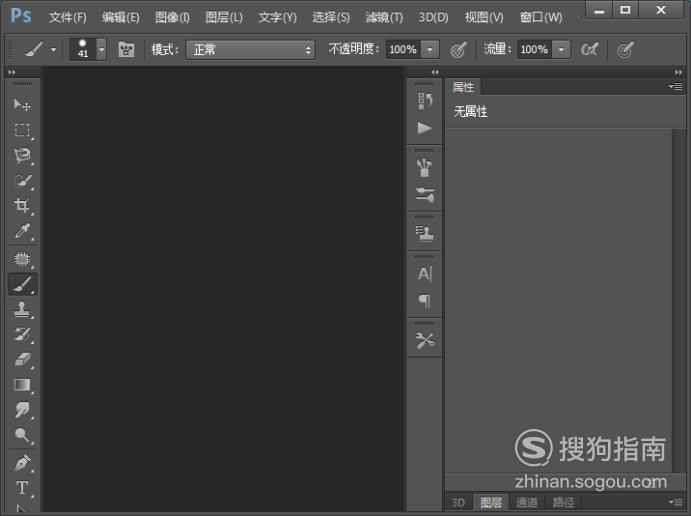Open the 图像(I) menu
The width and height of the screenshot is (691, 516).
click(172, 18)
